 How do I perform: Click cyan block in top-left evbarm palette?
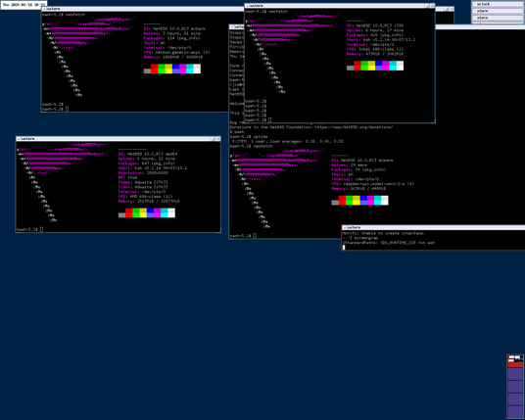coord(190,69)
